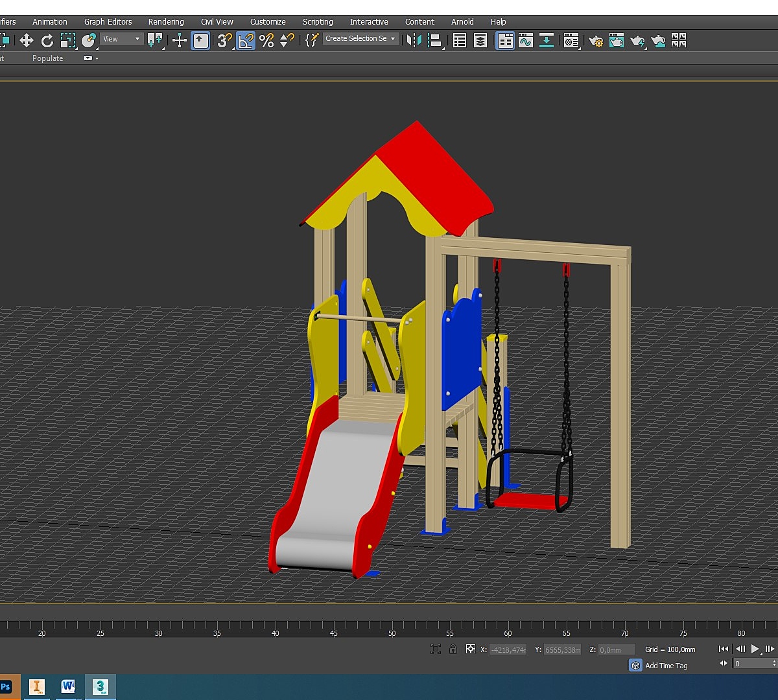Image resolution: width=778 pixels, height=700 pixels.
Task: Open the Rendering menu
Action: coord(166,21)
